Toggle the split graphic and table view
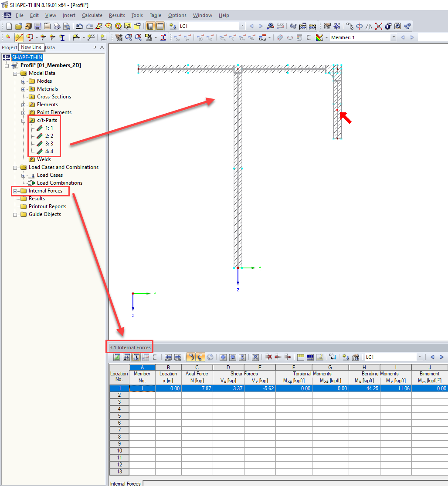 (x=150, y=26)
